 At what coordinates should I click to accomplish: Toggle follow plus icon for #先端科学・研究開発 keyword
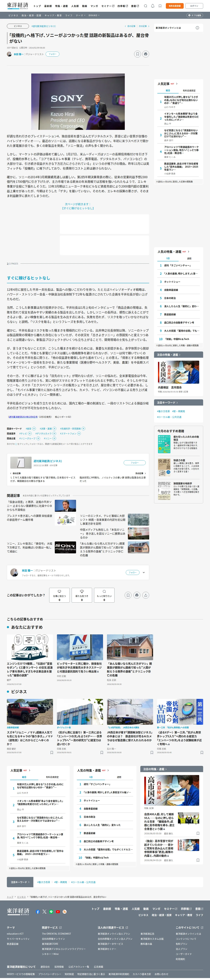[83, 428]
